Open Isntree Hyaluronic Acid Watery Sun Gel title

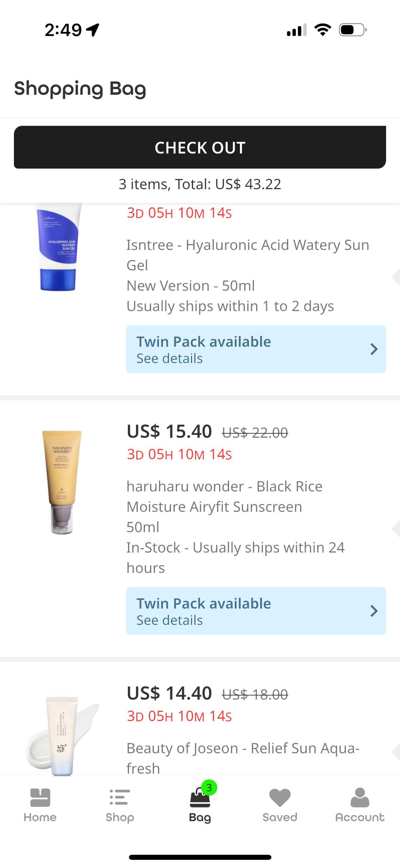click(x=247, y=255)
